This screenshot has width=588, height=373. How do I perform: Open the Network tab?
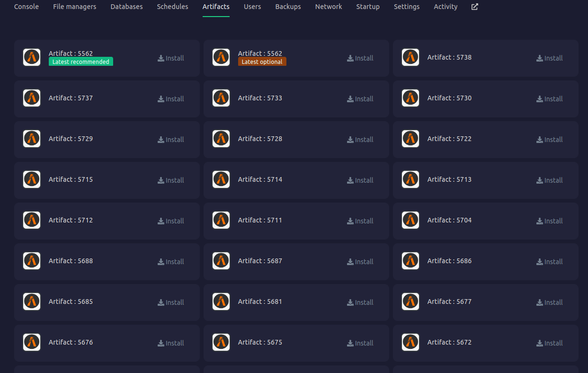pyautogui.click(x=329, y=7)
